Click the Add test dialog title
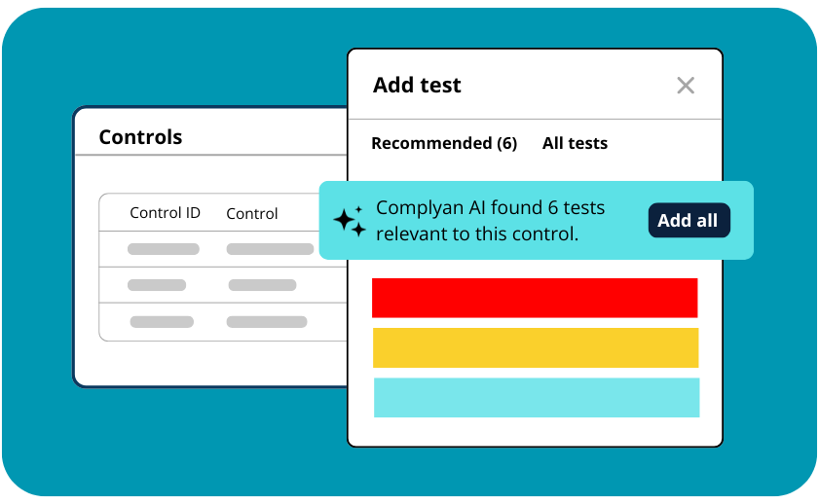Viewport: 819px width, 504px height. [417, 86]
